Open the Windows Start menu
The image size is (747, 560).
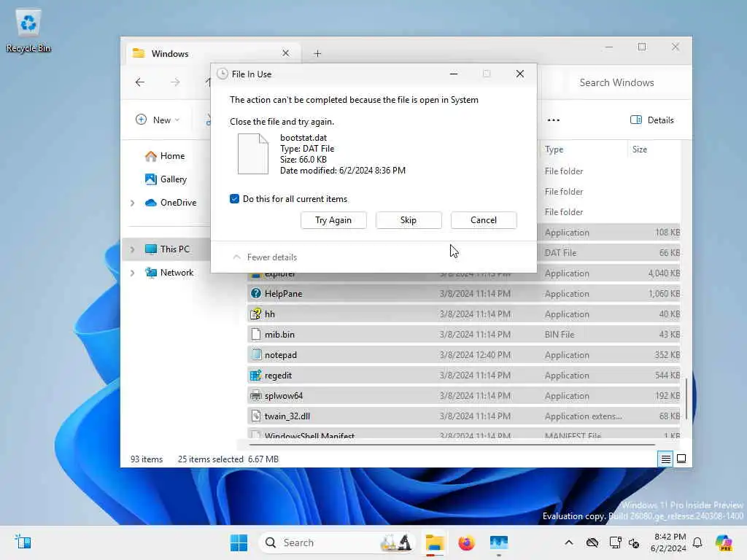pos(239,542)
